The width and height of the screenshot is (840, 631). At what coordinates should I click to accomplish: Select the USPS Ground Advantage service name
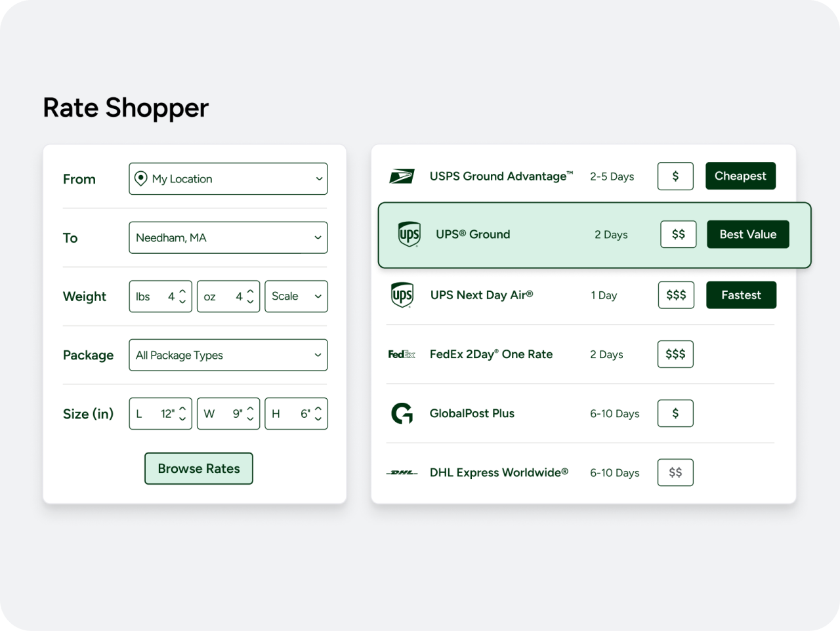point(501,176)
